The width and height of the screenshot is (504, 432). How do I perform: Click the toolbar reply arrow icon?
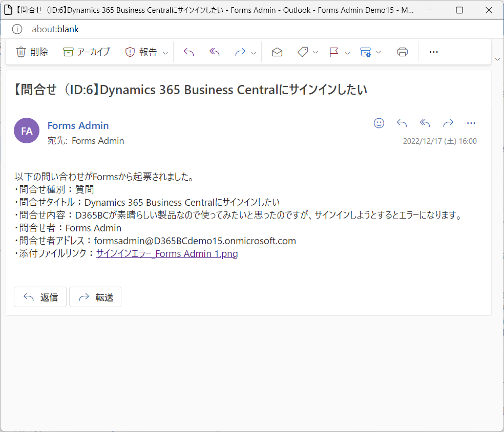pos(188,52)
